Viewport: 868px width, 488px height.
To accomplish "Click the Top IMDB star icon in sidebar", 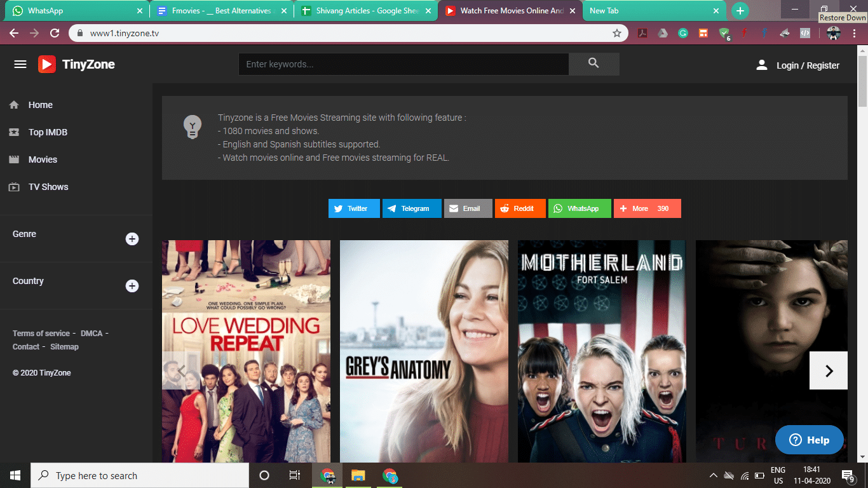I will pos(14,132).
